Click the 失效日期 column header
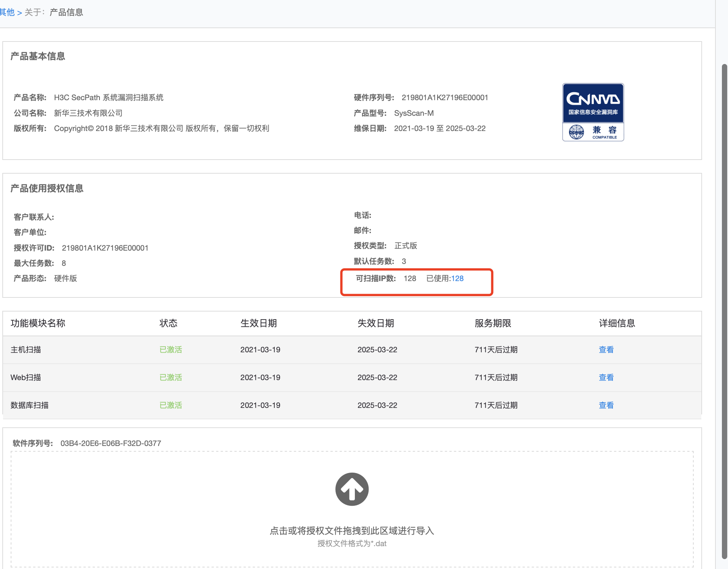The image size is (728, 569). tap(375, 323)
